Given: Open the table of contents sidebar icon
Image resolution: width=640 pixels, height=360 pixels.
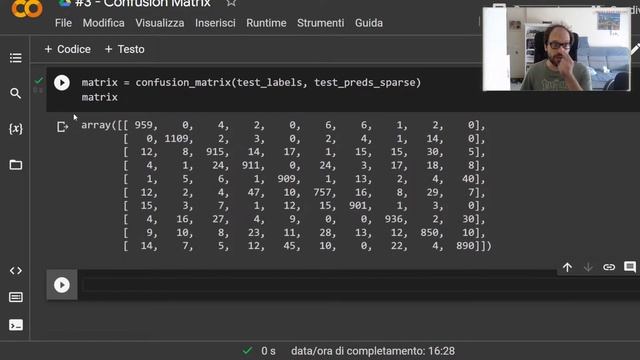Looking at the screenshot, I should click(16, 58).
